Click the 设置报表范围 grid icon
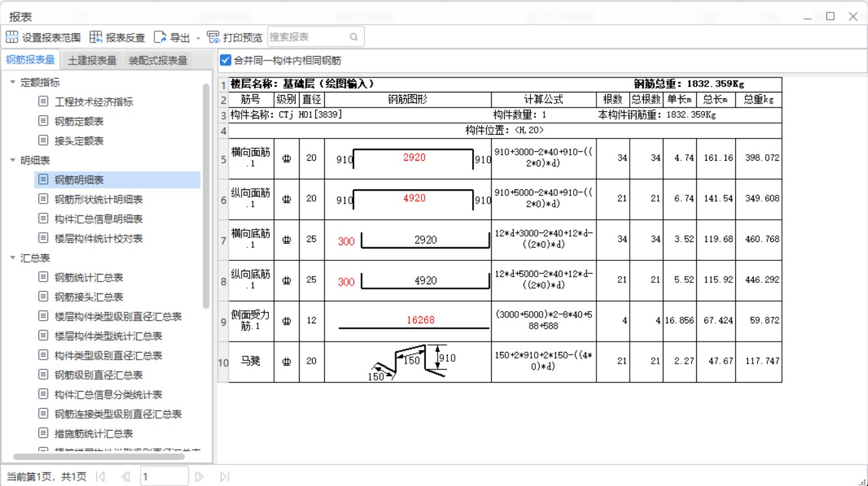The image size is (868, 486). pos(12,37)
